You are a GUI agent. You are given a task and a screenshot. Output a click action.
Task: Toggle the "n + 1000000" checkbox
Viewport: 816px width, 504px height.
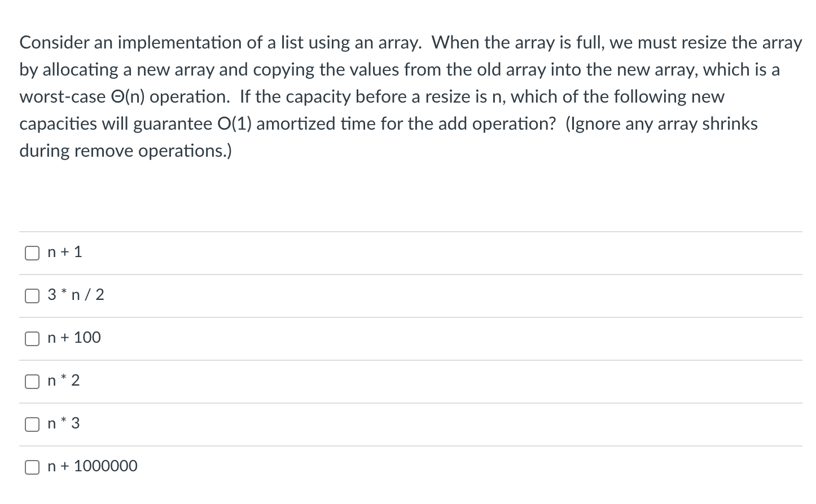tap(32, 467)
